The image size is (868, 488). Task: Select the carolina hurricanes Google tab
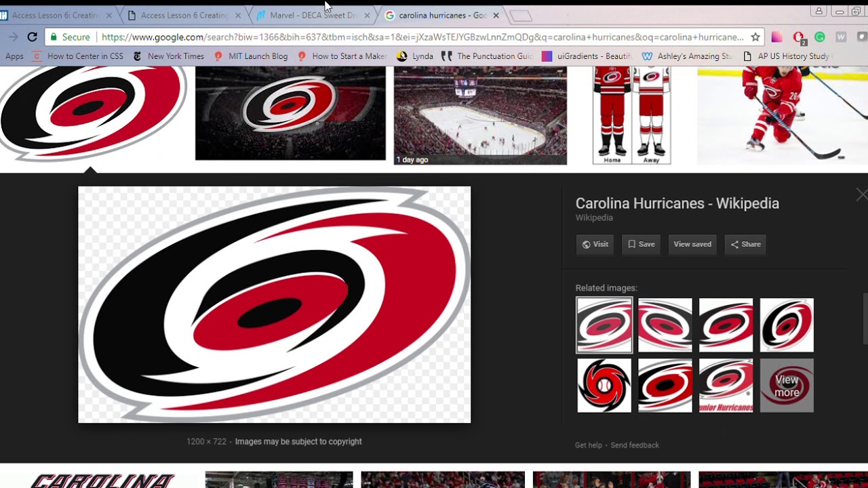(441, 15)
